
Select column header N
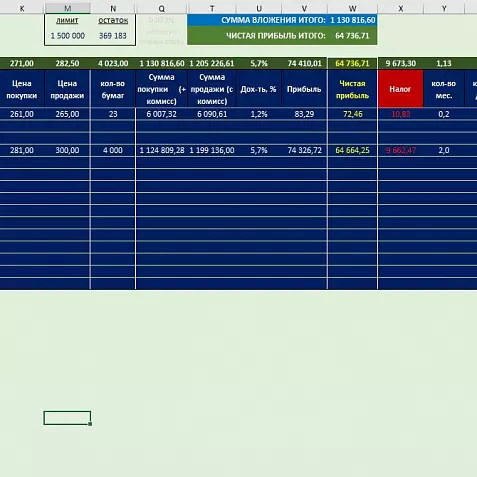point(113,8)
